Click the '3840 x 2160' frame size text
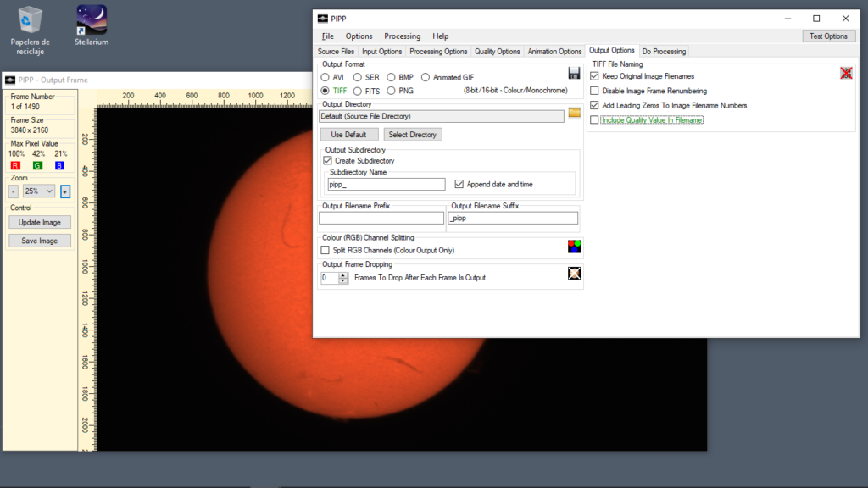Viewport: 868px width, 488px height. coord(30,130)
